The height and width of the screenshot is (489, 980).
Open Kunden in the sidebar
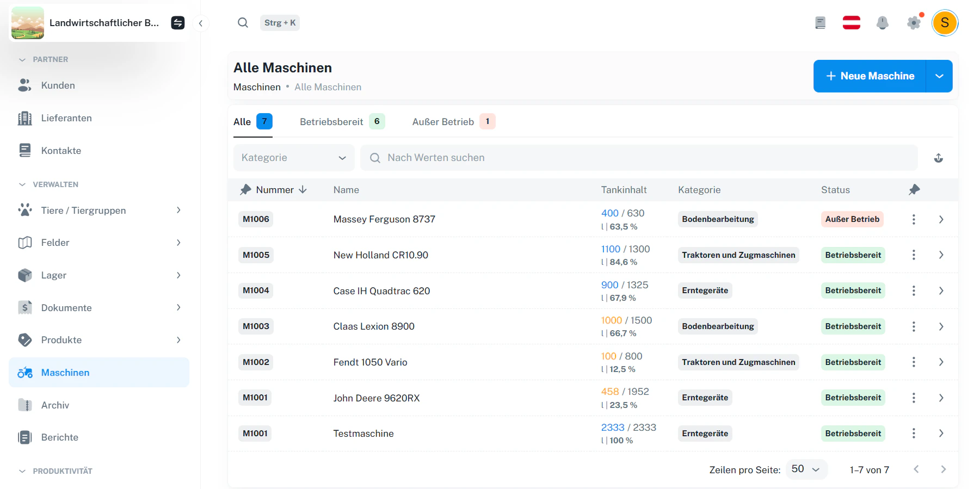click(99, 85)
